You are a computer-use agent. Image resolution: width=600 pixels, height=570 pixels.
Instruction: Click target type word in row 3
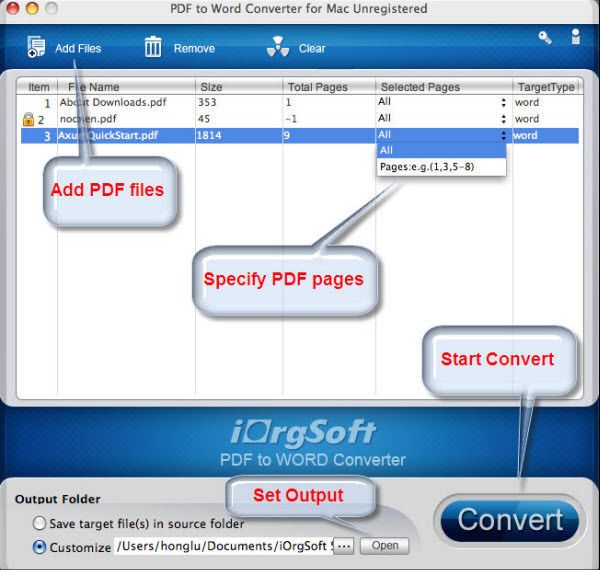[525, 135]
